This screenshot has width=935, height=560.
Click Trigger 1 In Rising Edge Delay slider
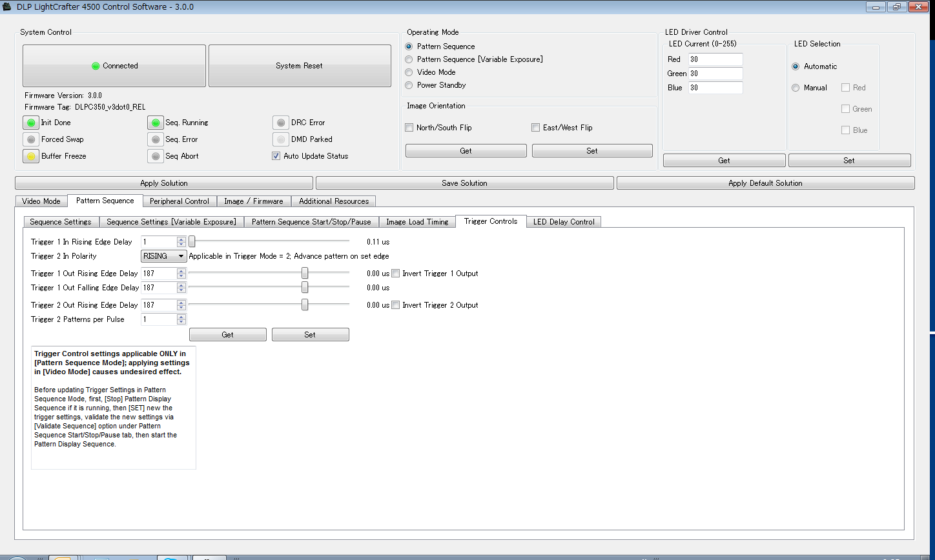(x=269, y=242)
